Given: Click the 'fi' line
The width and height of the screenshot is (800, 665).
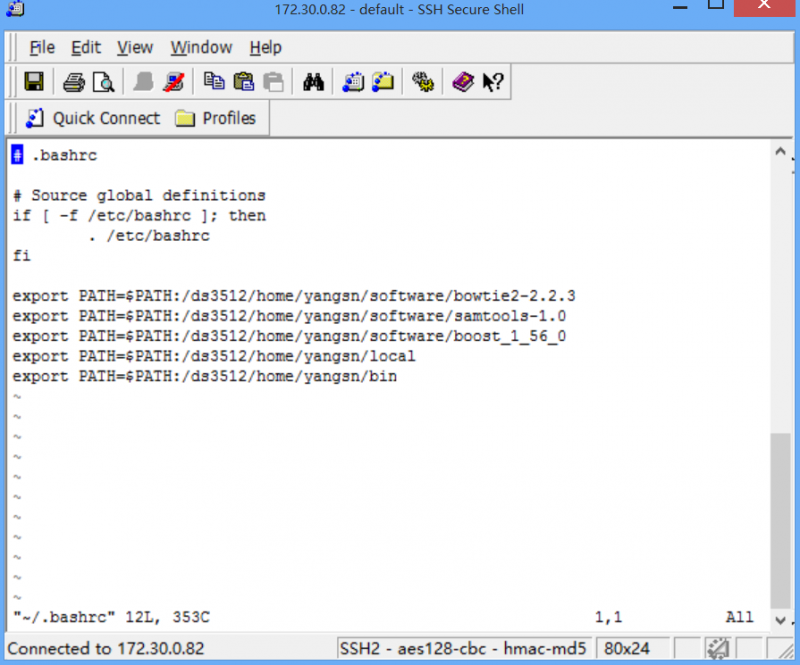Looking at the screenshot, I should (x=21, y=256).
